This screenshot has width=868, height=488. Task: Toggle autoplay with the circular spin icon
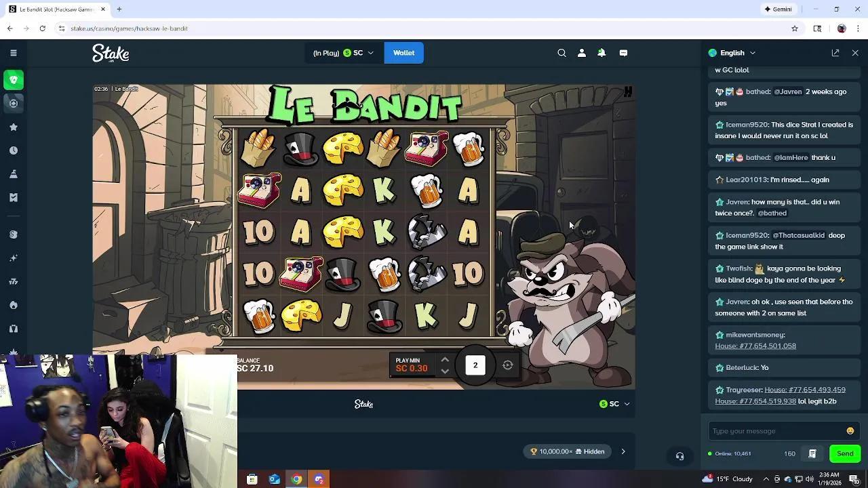click(x=507, y=365)
